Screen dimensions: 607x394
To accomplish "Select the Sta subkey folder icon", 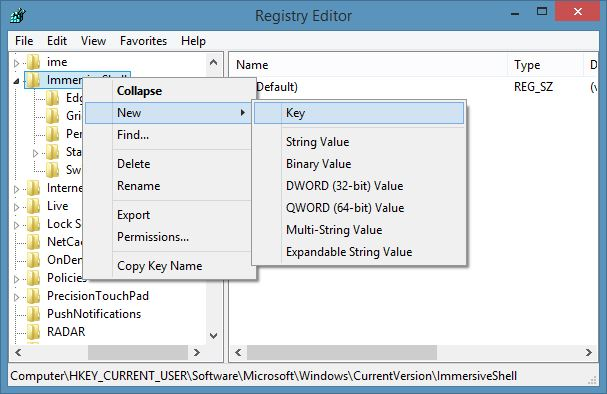I will 53,152.
